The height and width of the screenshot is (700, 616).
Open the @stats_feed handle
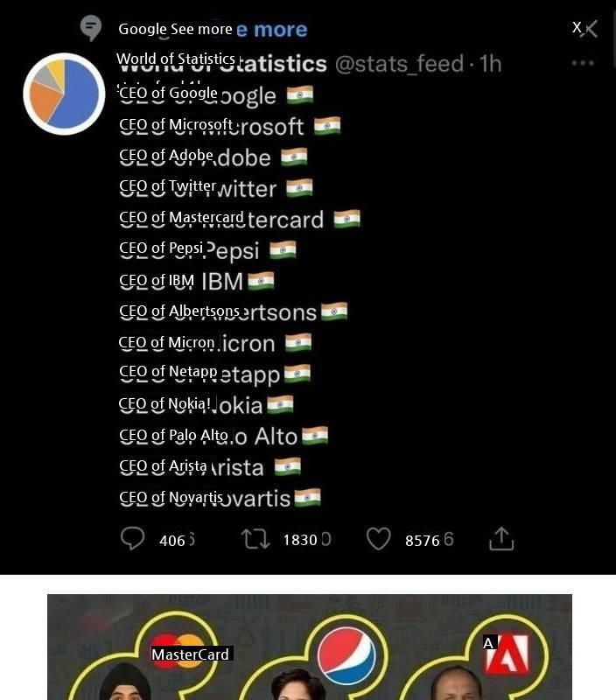(x=401, y=64)
